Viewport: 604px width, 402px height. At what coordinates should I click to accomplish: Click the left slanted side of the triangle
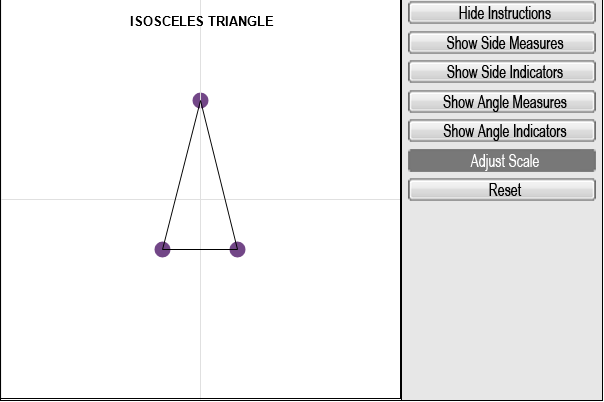coord(181,175)
